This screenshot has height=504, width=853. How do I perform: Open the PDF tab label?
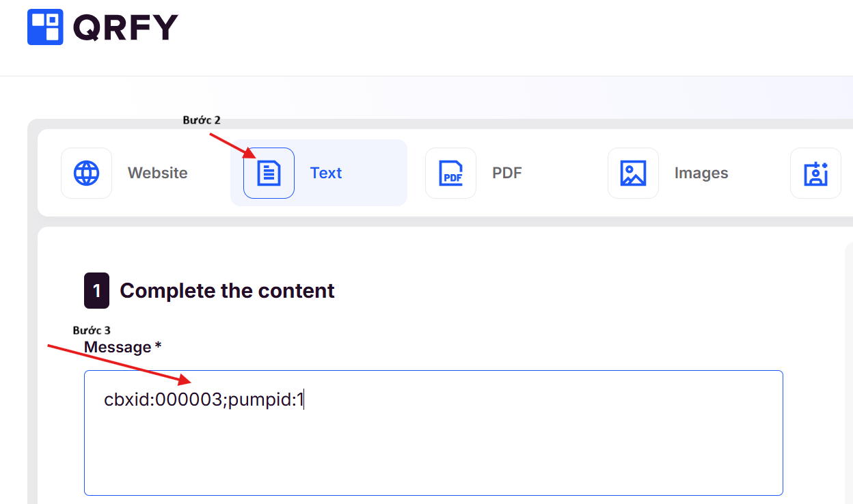pyautogui.click(x=507, y=173)
